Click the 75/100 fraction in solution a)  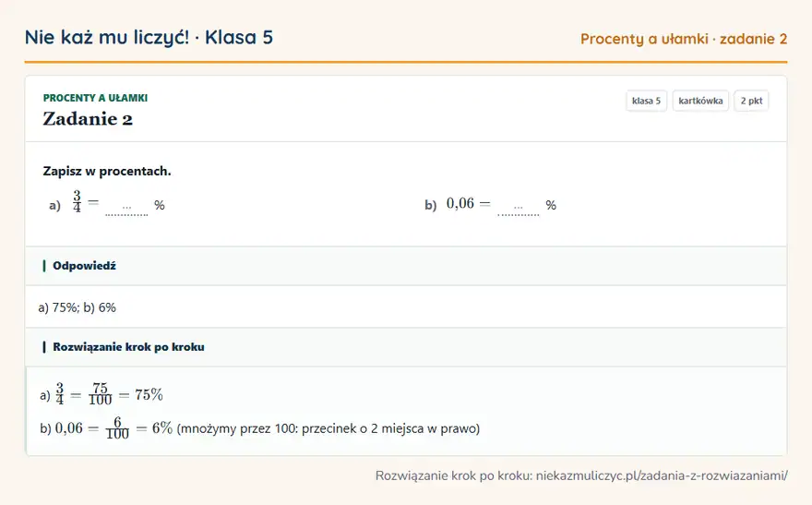point(100,394)
